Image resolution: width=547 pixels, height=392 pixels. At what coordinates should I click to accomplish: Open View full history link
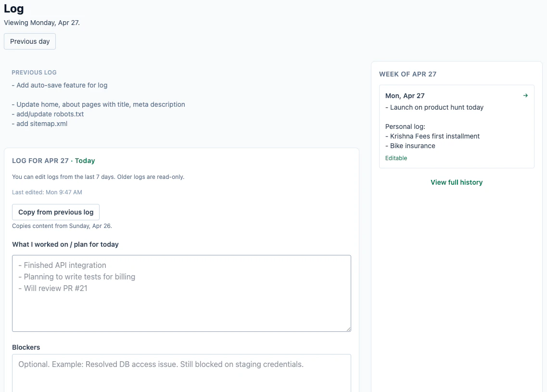[x=456, y=182]
